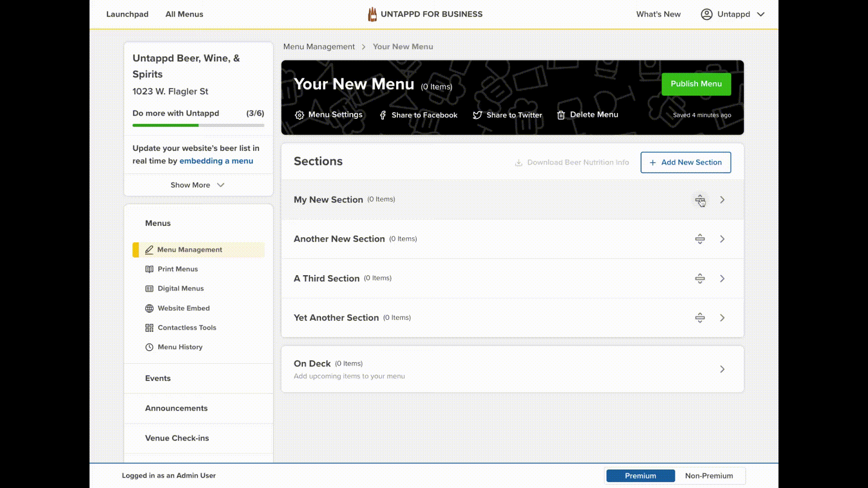Viewport: 868px width, 488px height.
Task: Click the Website Embed globe icon
Action: [x=150, y=308]
